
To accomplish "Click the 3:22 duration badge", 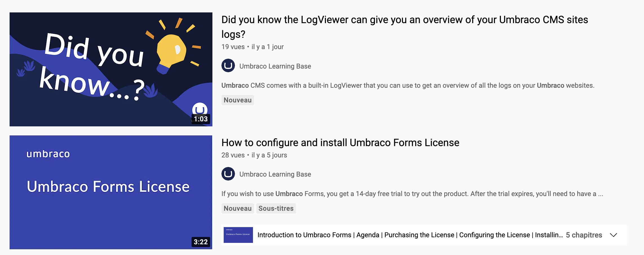I will point(201,242).
